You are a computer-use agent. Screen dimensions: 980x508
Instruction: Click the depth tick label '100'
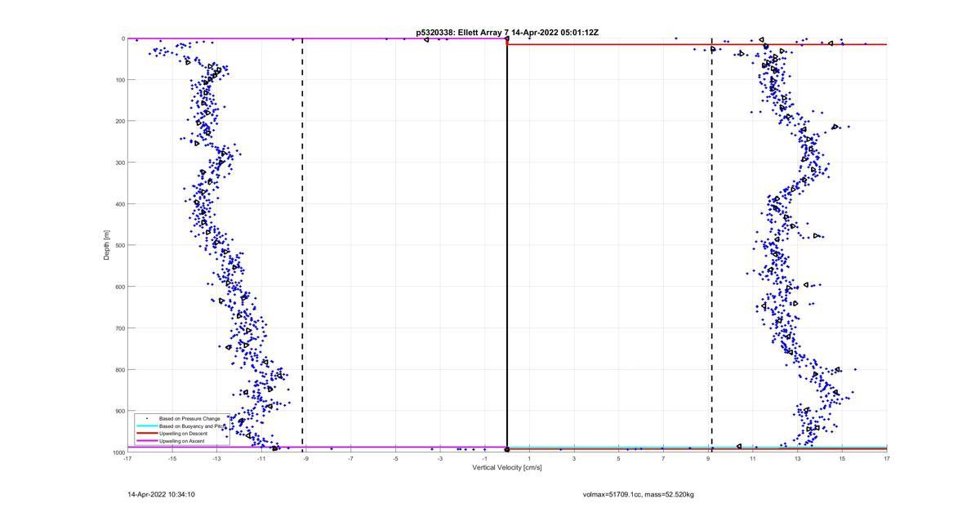pos(119,80)
